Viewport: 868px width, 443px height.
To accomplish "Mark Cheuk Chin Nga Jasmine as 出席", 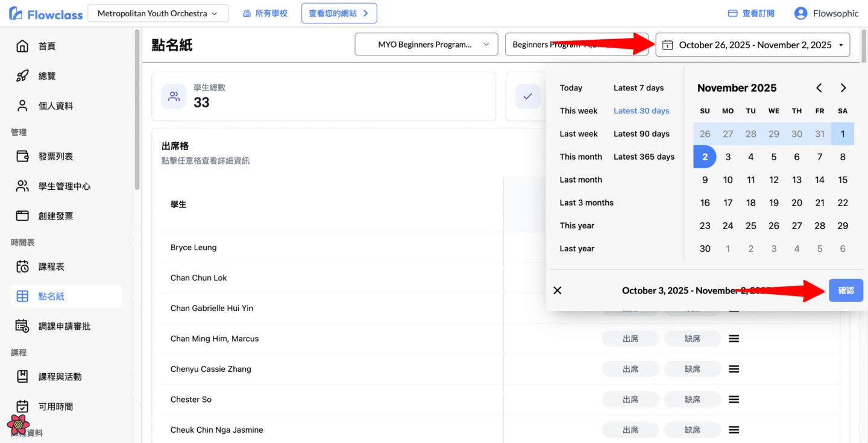I will 630,430.
